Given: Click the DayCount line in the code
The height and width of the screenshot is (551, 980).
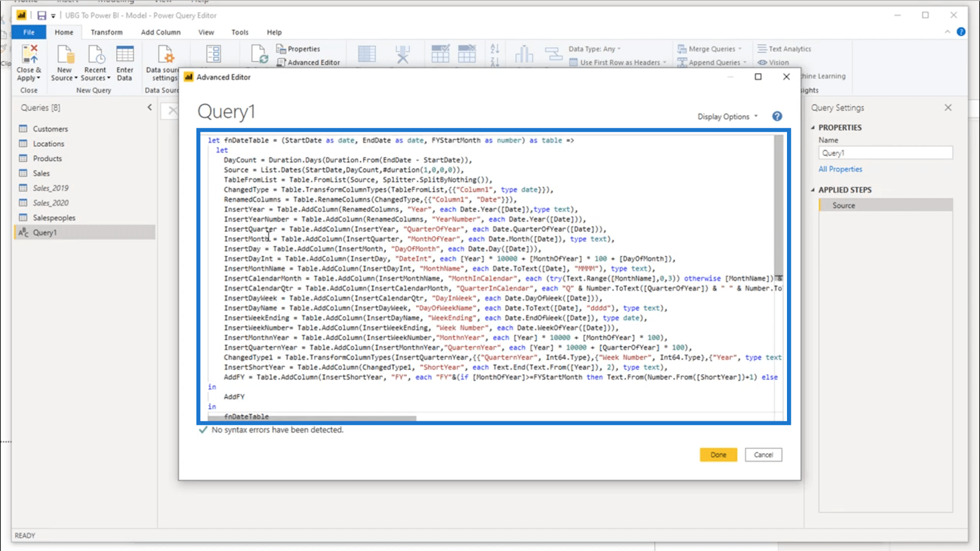Looking at the screenshot, I should coord(348,160).
